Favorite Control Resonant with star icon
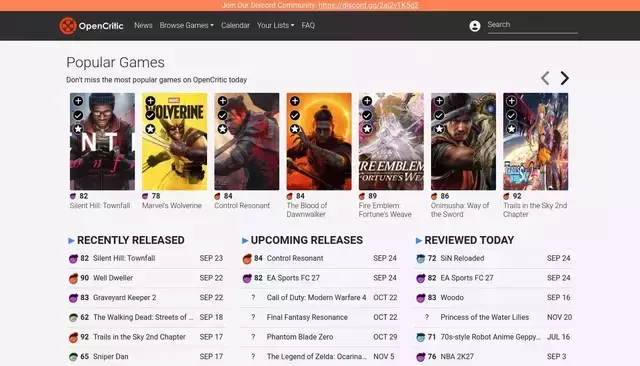This screenshot has width=640, height=366. (222, 129)
